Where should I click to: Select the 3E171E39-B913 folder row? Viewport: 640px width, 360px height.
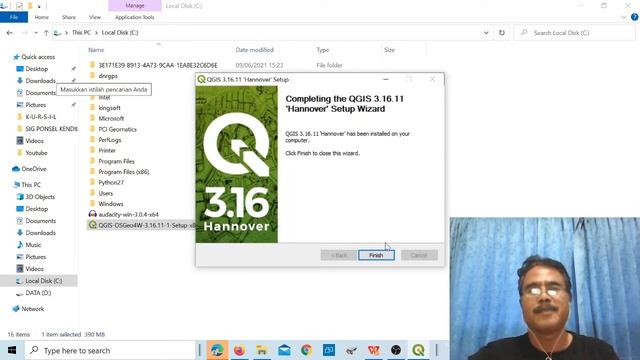[x=158, y=65]
